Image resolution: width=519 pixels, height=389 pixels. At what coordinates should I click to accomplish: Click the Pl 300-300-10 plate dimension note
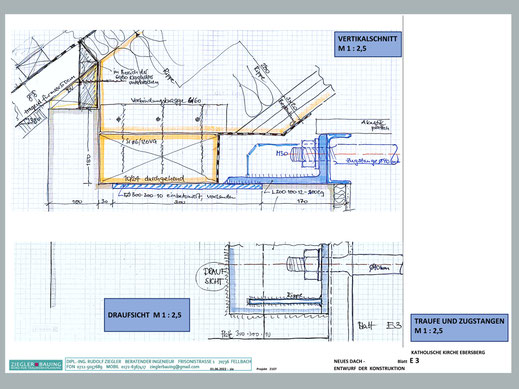point(246,334)
